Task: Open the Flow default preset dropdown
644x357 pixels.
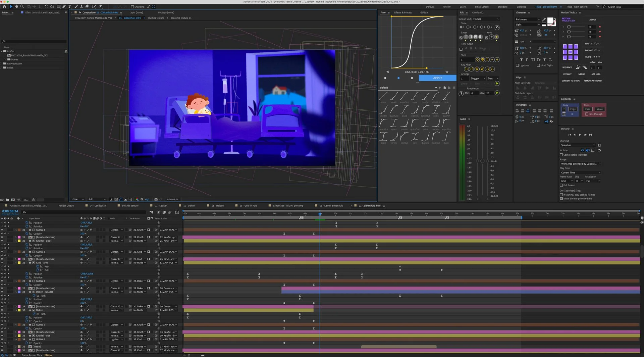Action: (x=408, y=88)
